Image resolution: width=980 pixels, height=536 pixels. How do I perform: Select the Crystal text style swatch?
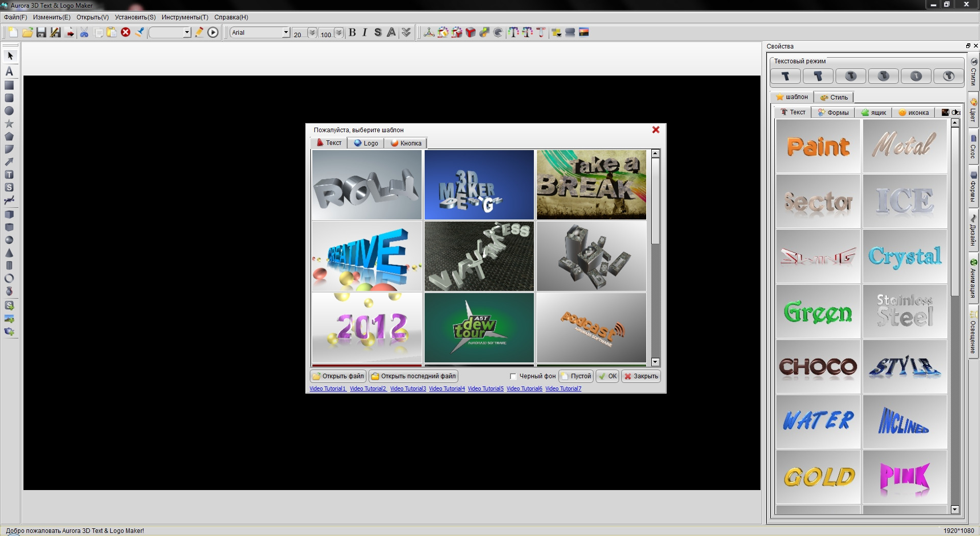[x=904, y=256]
